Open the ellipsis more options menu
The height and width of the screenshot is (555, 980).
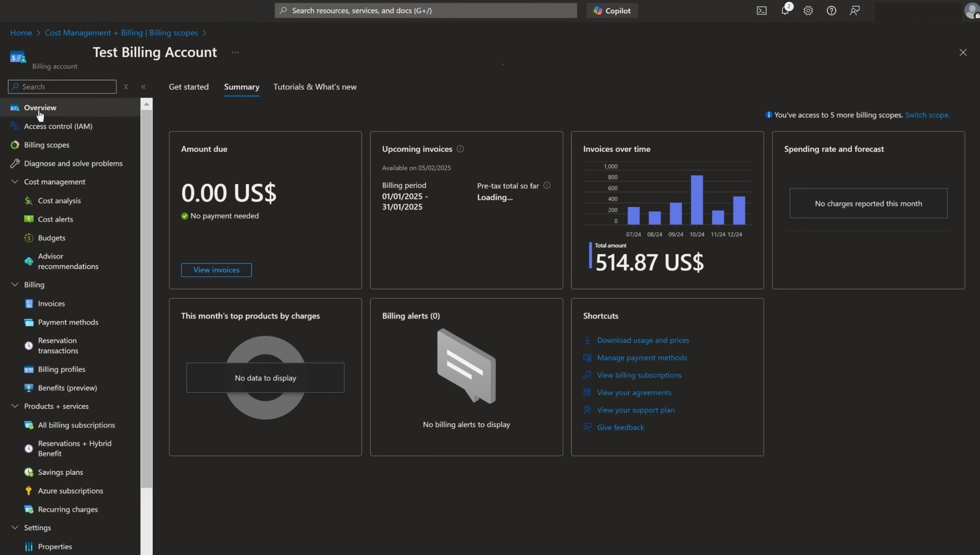[235, 52]
